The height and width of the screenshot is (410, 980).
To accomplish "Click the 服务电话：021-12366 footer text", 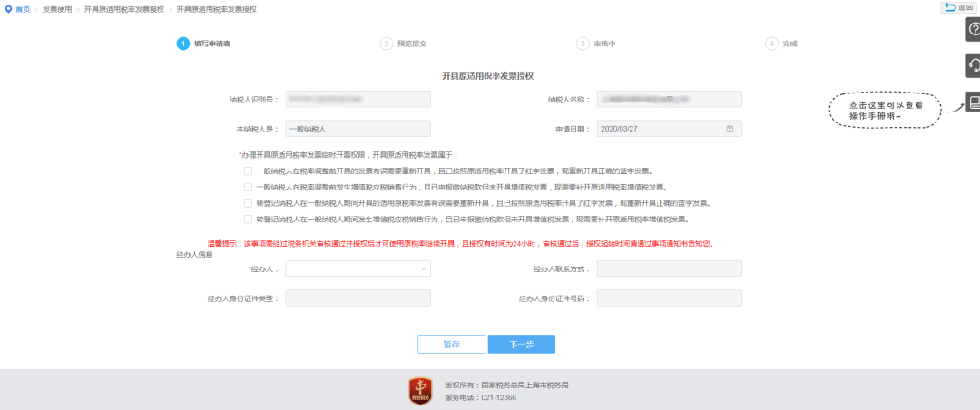I will pos(480,397).
